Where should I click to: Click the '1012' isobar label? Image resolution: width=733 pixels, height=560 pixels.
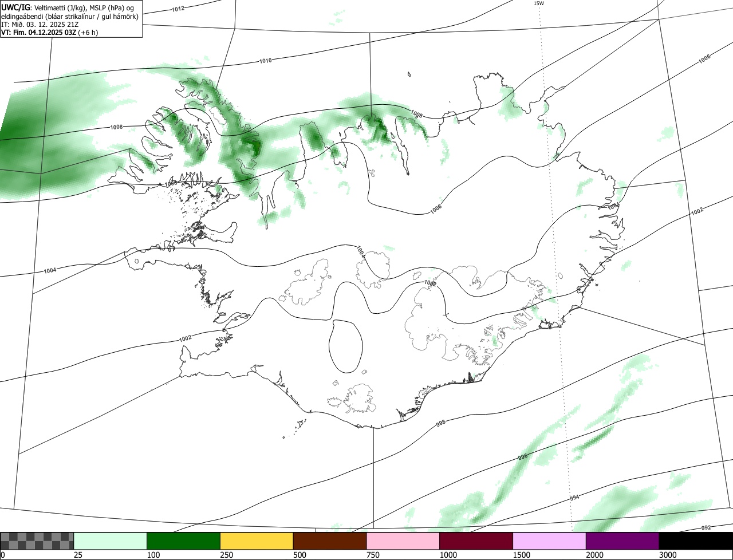coord(178,9)
